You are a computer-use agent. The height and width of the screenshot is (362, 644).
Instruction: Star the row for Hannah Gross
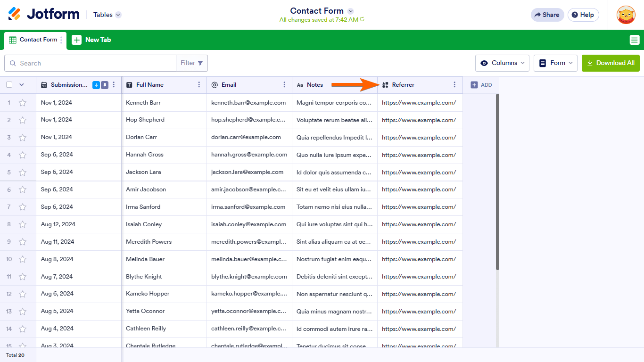[x=22, y=155]
